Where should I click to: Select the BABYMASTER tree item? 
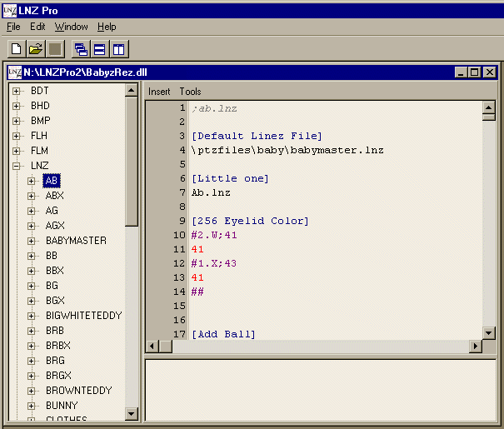click(76, 241)
